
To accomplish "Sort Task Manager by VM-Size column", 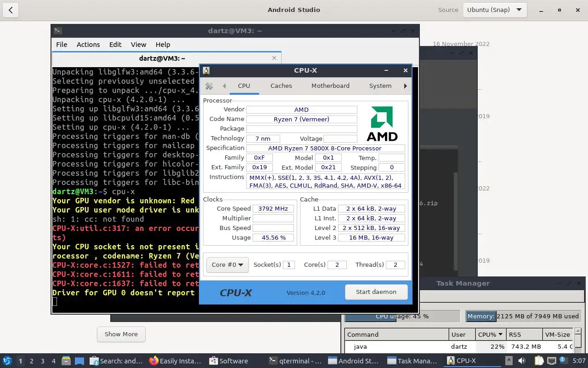I will (x=558, y=334).
